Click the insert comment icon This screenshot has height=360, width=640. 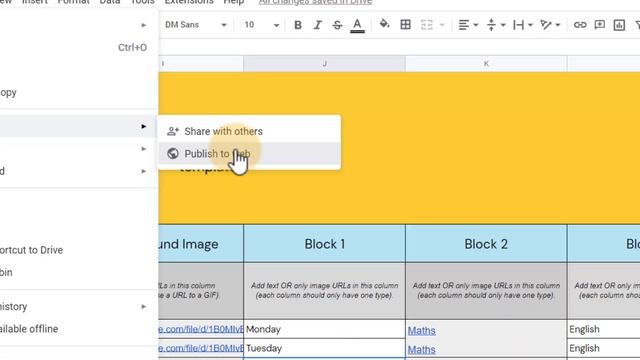[600, 25]
